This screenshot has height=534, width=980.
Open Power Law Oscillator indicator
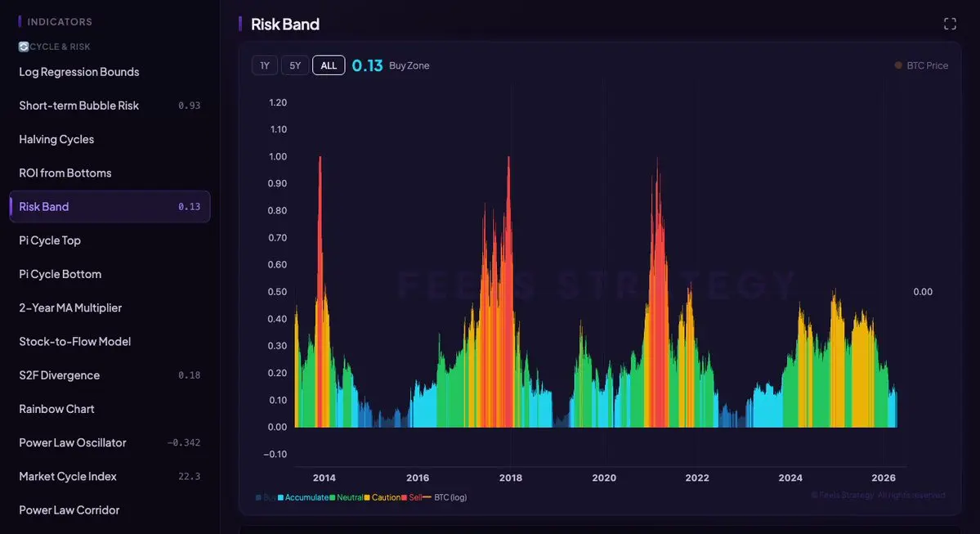point(110,442)
